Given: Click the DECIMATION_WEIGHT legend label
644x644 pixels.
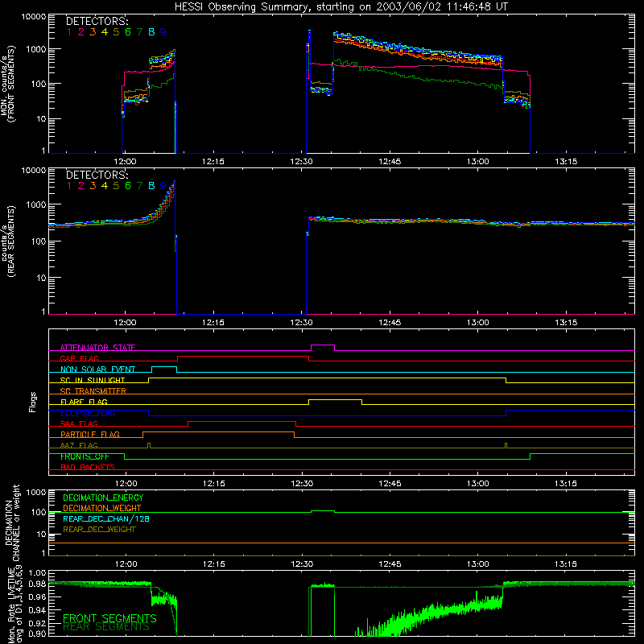Looking at the screenshot, I should tap(102, 508).
